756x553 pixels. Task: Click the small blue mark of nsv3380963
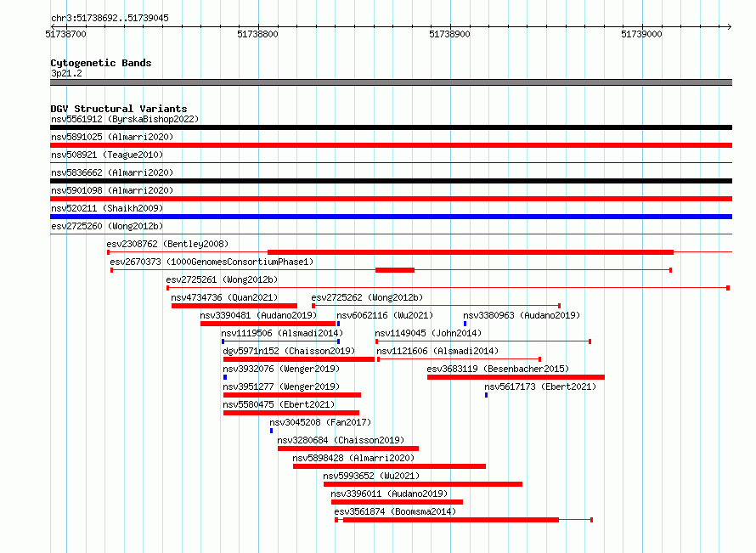point(465,324)
